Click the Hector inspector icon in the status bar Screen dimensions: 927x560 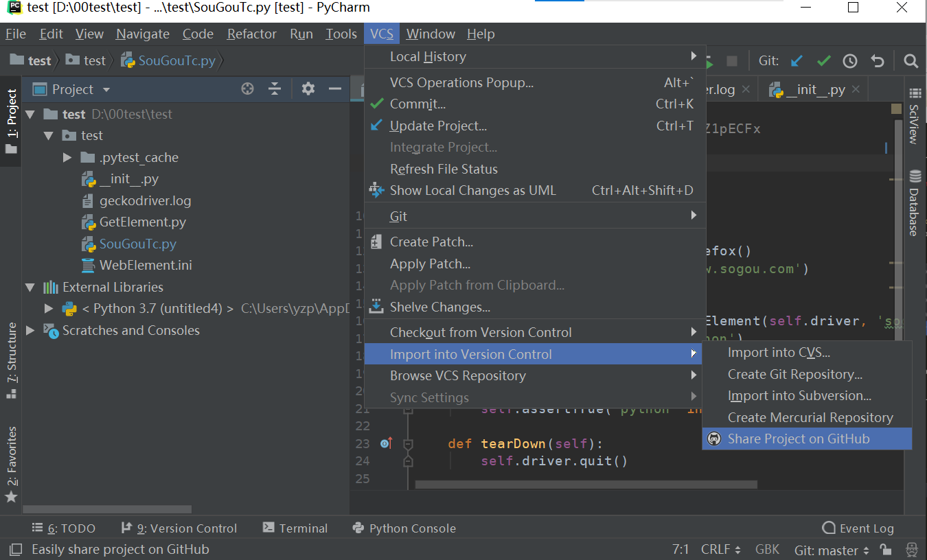coord(912,550)
